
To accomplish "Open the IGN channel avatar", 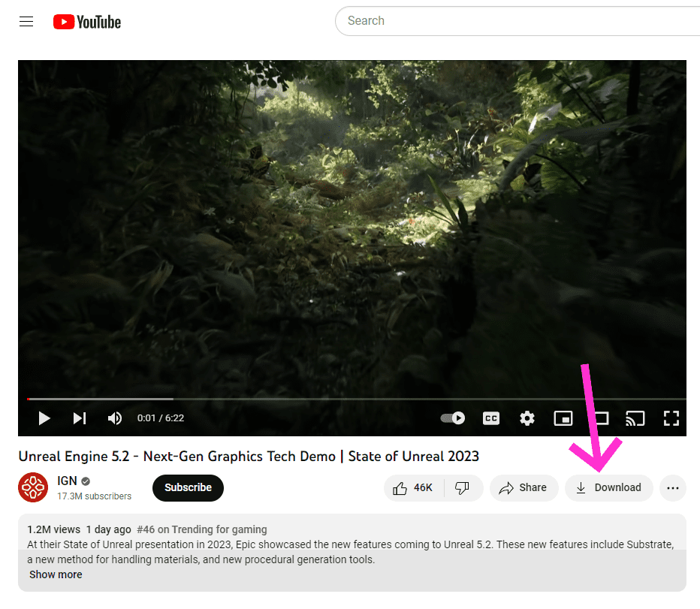I will pyautogui.click(x=33, y=487).
